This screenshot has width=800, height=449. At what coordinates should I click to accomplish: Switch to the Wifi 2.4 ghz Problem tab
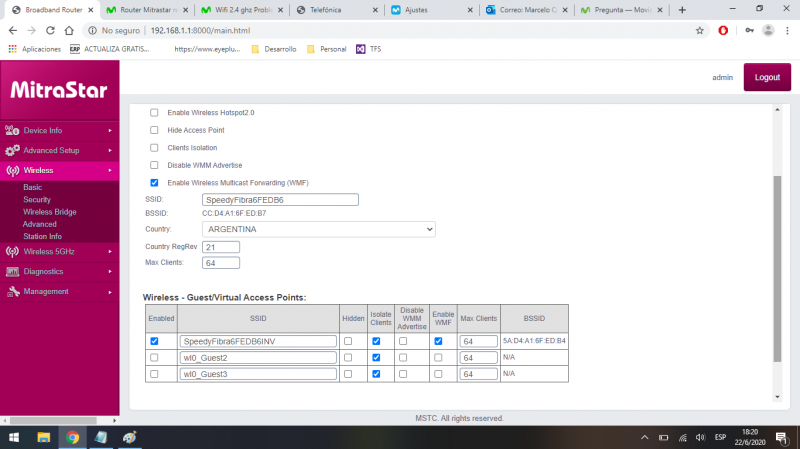tap(241, 10)
